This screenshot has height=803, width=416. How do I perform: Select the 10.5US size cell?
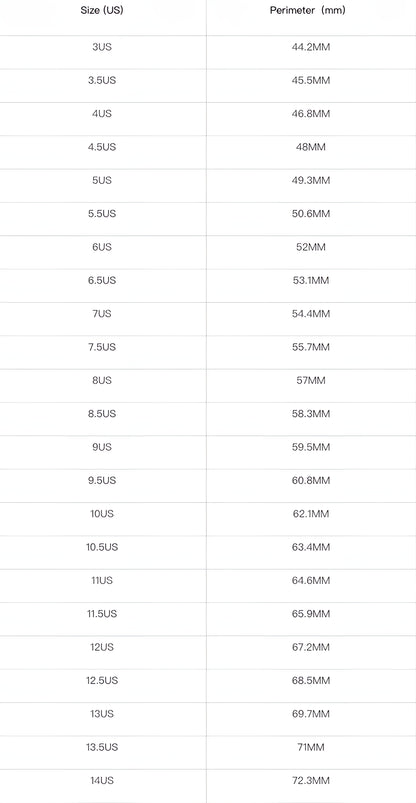[102, 547]
